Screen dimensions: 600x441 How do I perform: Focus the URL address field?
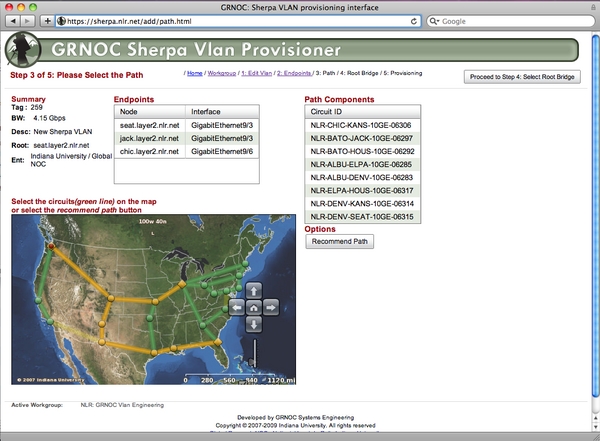coord(238,21)
